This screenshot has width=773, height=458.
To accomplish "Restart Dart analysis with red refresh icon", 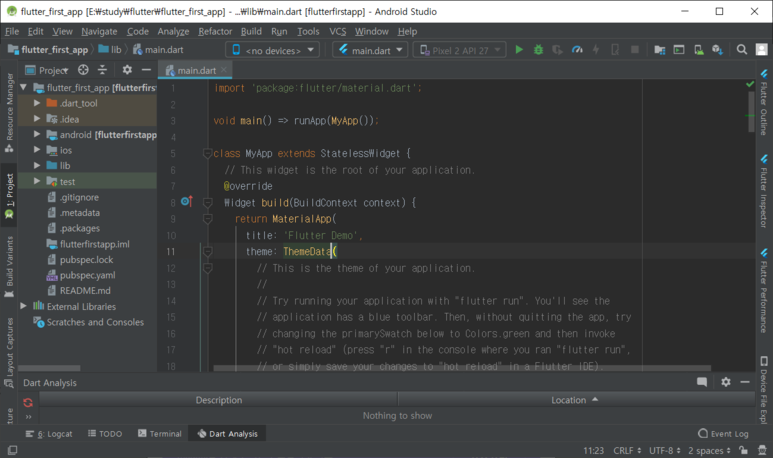I will tap(28, 402).
